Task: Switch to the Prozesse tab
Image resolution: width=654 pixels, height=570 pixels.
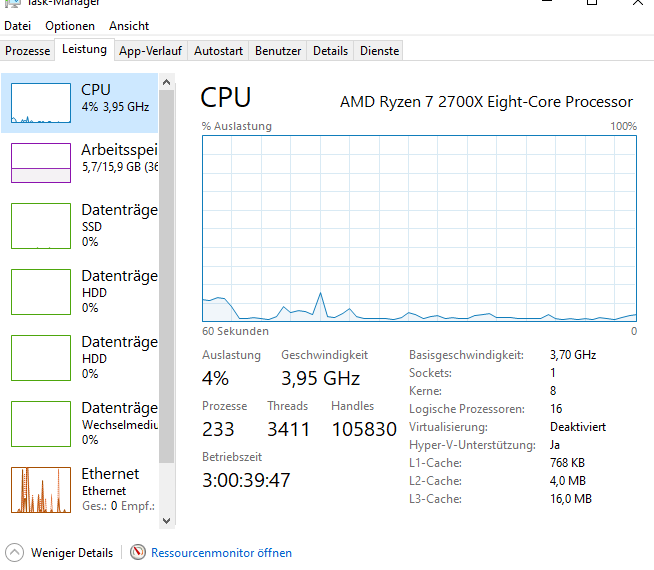Action: pos(27,51)
